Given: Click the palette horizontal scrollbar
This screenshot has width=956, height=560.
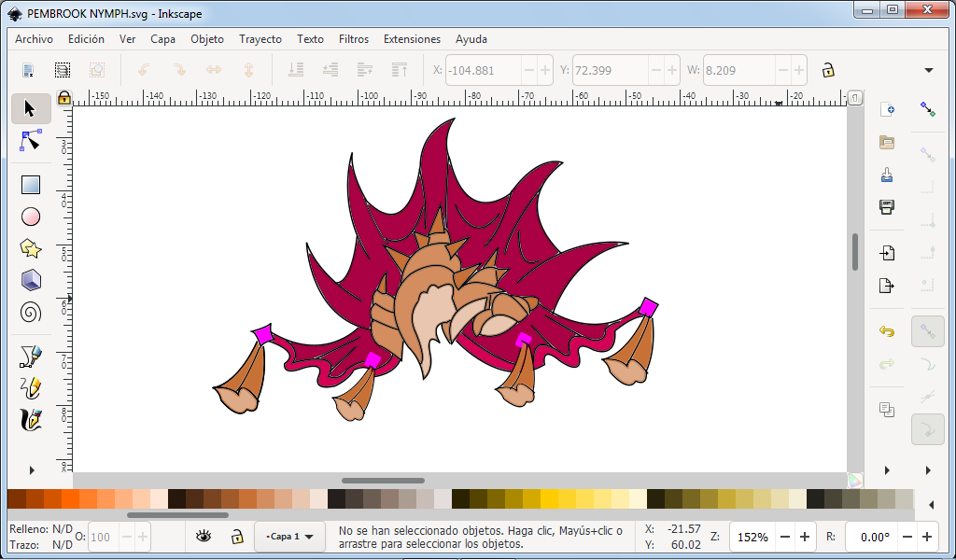Looking at the screenshot, I should [x=177, y=515].
